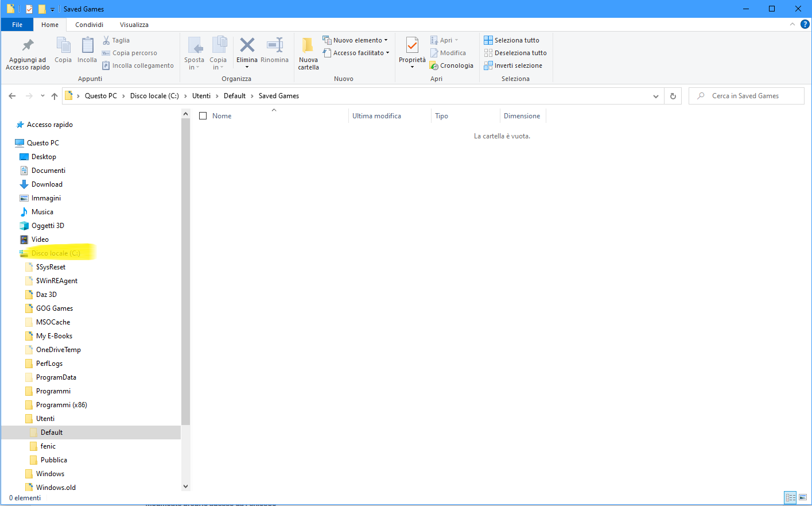Open the Proprietà icon in ribbon
Viewport: 812px width, 506px height.
(x=412, y=46)
